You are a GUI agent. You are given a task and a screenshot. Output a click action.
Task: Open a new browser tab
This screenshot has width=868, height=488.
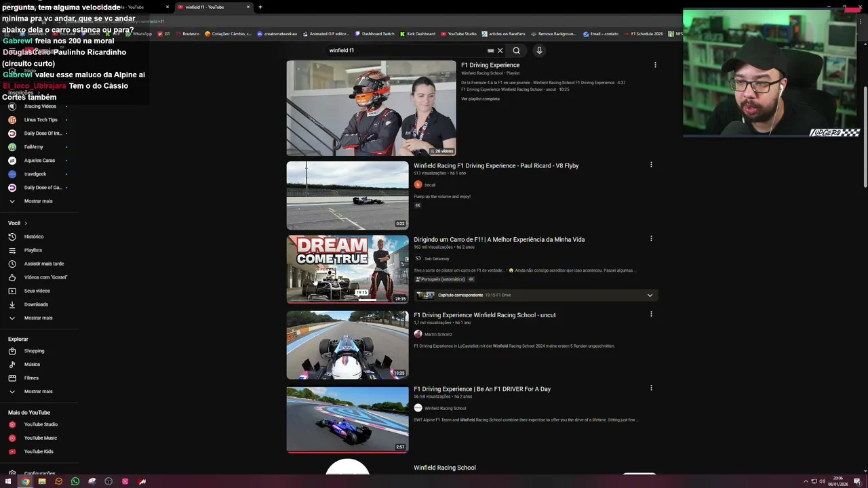pos(260,7)
